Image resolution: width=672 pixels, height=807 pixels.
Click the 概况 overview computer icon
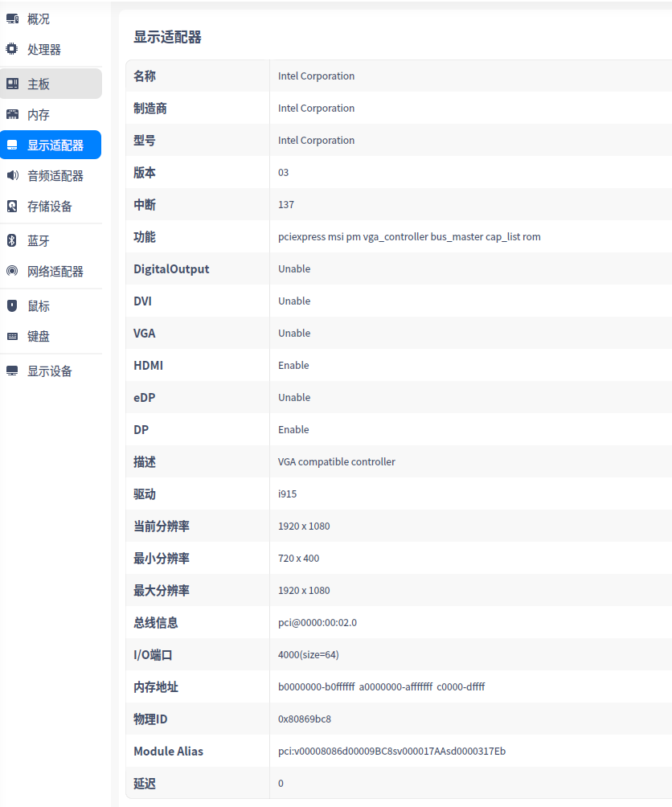coord(12,19)
